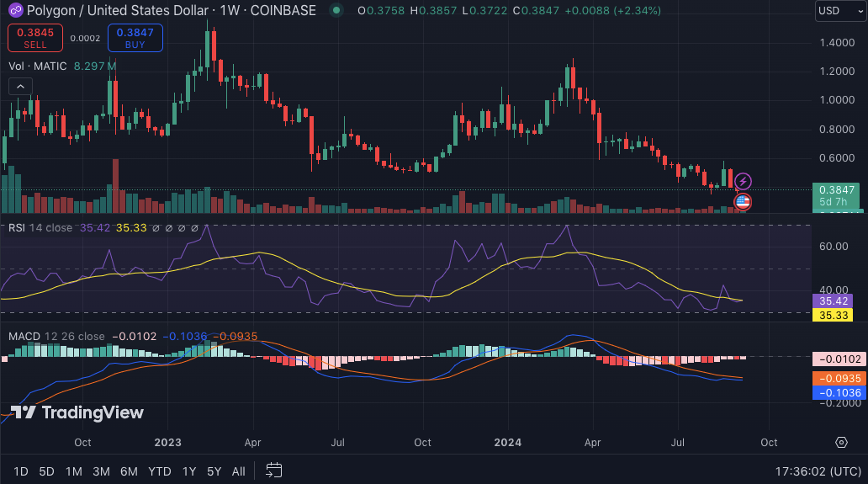Click the 0.3847 BUY button

point(135,38)
